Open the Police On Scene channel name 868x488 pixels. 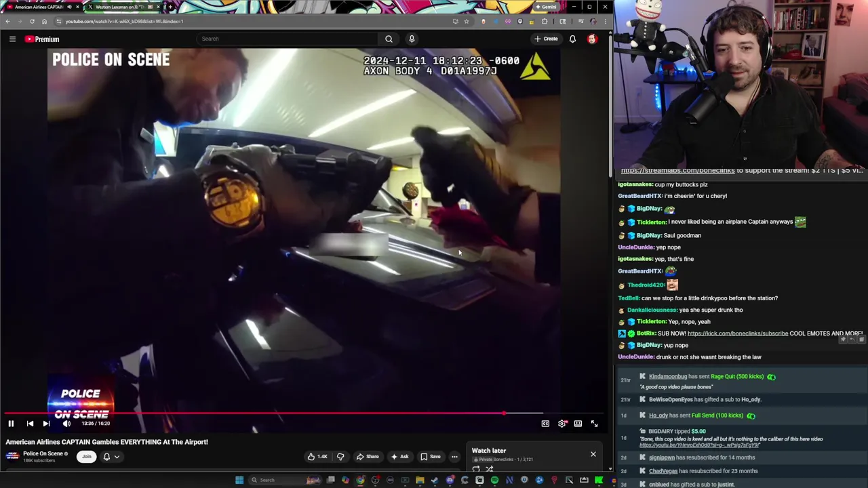click(43, 453)
